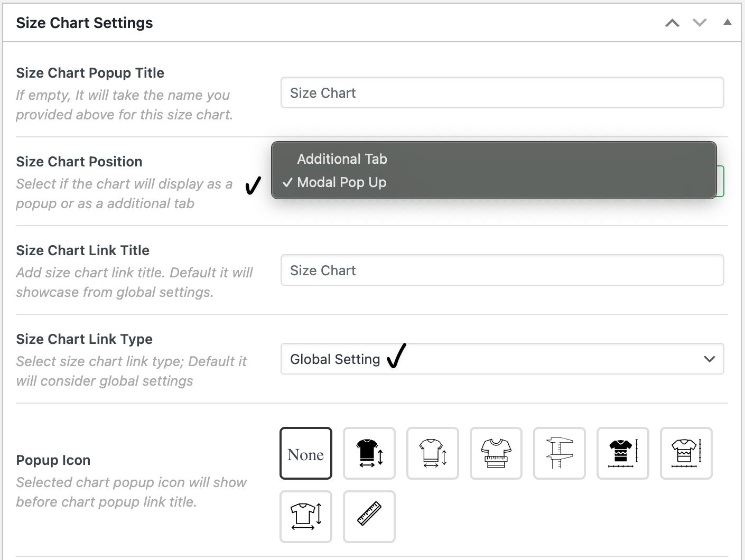
Task: Click the move-down chevron in the header
Action: point(699,23)
